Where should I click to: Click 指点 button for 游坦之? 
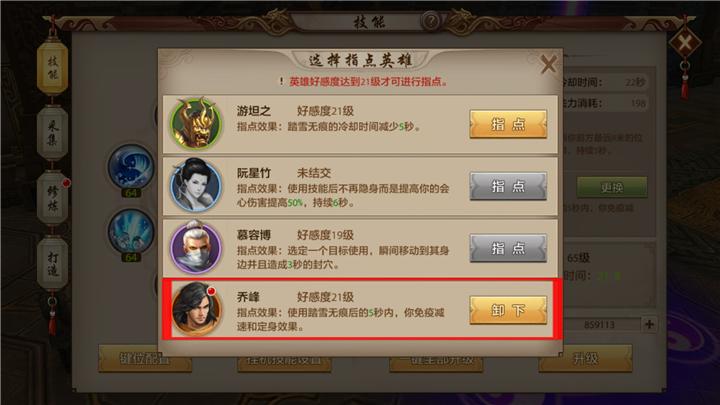[508, 124]
